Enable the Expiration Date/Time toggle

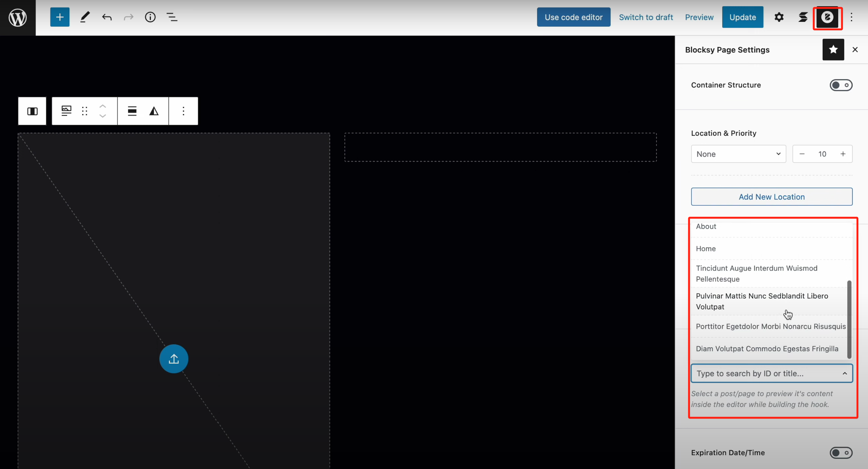pos(841,453)
